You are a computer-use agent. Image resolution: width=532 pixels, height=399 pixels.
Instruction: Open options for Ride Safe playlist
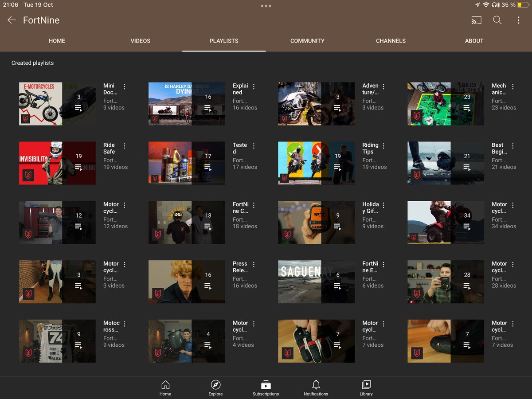coord(125,146)
